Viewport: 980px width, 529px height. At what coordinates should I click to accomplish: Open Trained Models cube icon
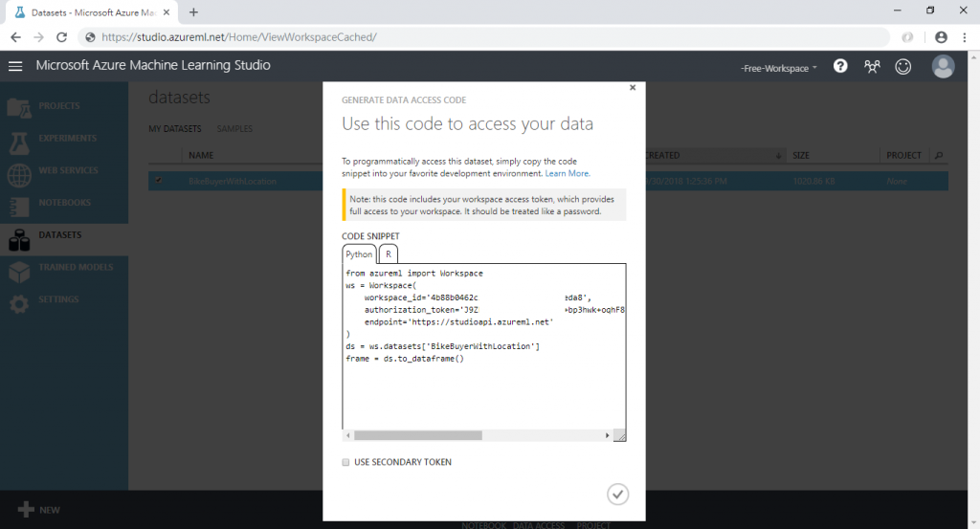click(x=19, y=272)
